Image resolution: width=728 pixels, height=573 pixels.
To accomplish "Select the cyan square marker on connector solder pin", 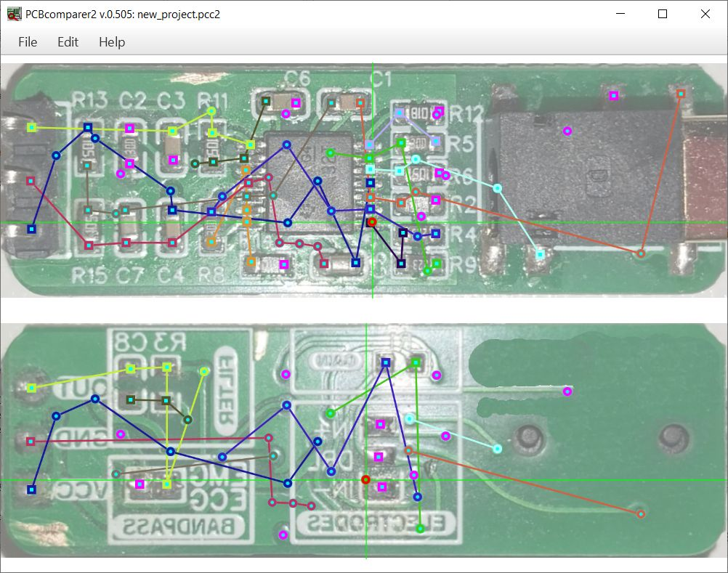I will coord(540,254).
